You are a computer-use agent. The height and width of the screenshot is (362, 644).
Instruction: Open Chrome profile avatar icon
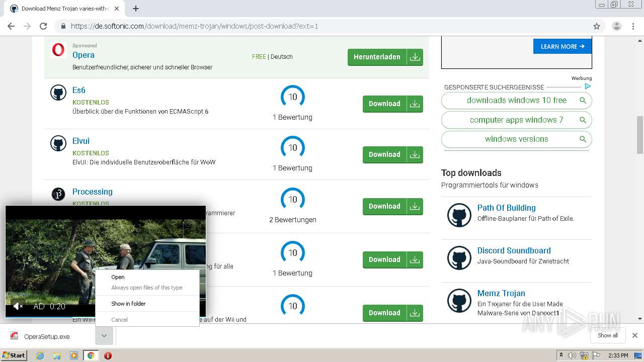pos(616,26)
